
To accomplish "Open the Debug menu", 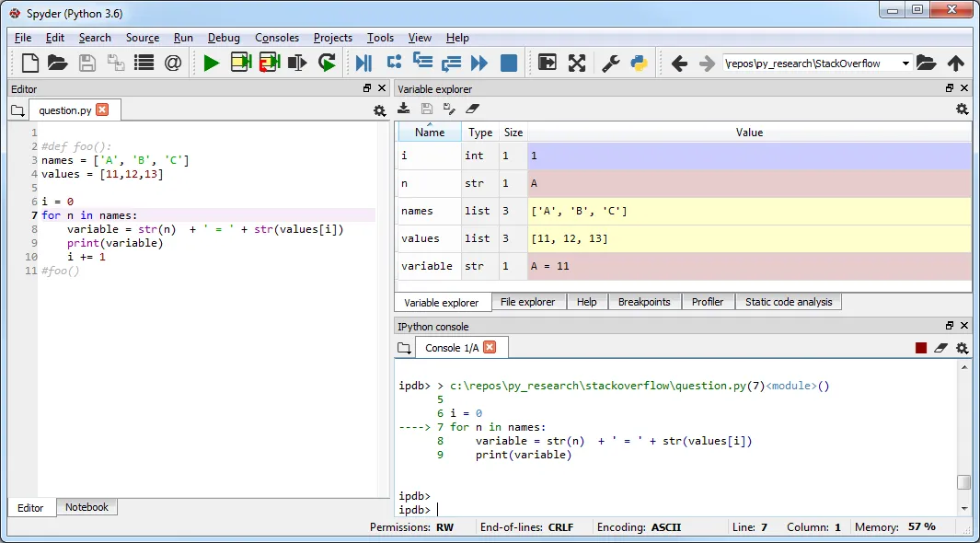I will pos(224,38).
